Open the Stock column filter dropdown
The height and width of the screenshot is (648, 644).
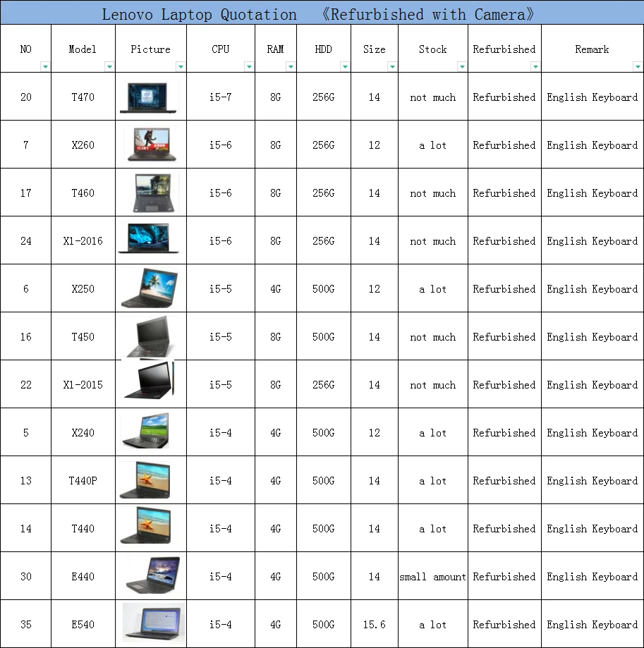coord(462,66)
